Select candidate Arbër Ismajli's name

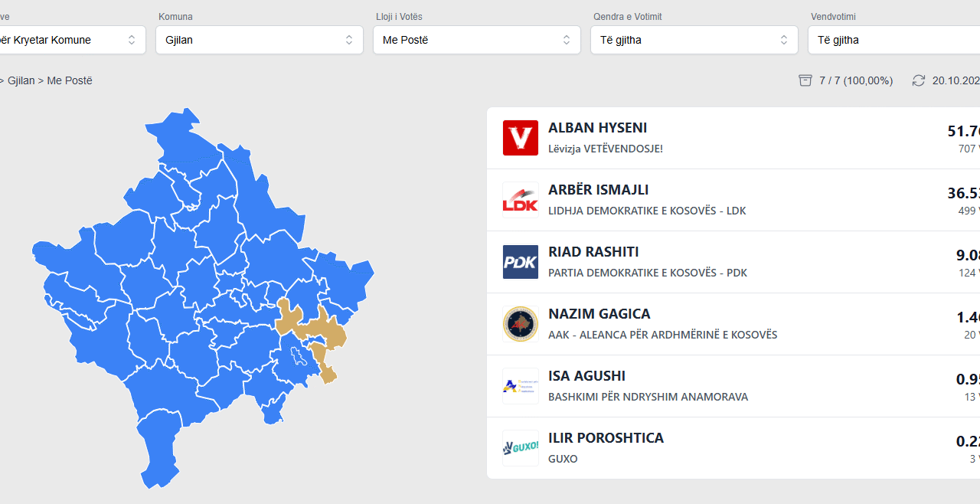tap(598, 190)
